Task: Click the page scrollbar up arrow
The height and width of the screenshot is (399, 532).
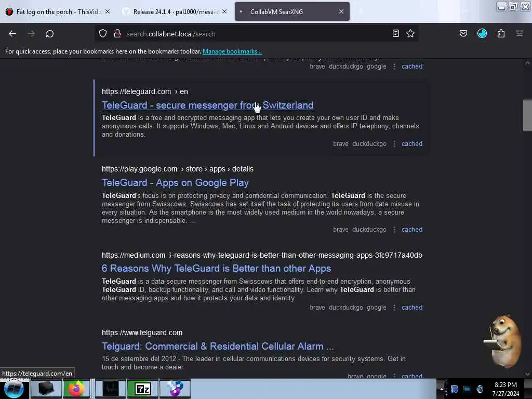Action: coord(527,63)
